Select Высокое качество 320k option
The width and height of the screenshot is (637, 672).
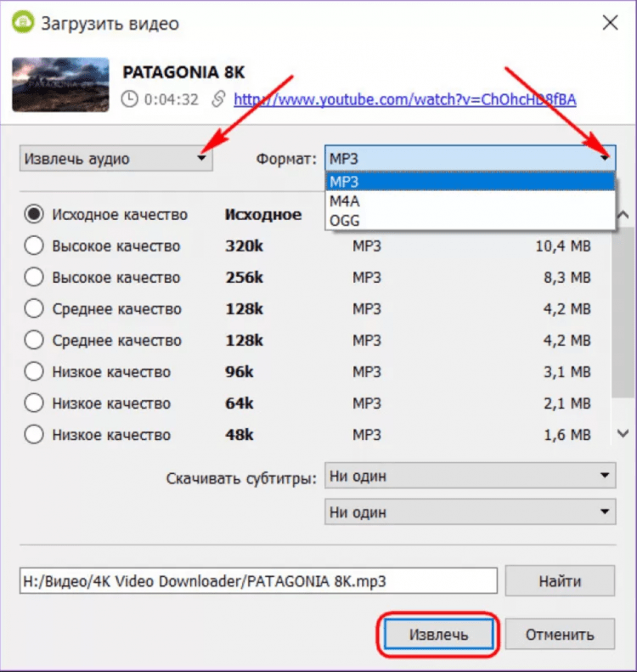point(35,246)
